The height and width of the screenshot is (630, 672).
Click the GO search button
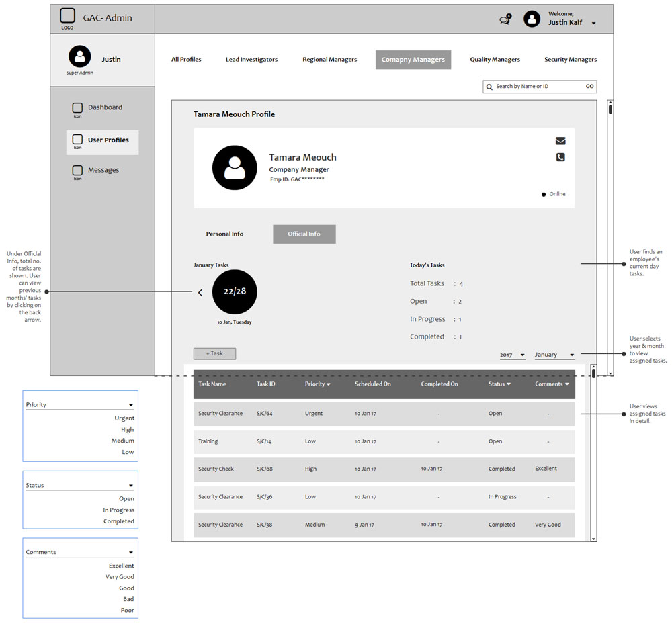click(589, 87)
